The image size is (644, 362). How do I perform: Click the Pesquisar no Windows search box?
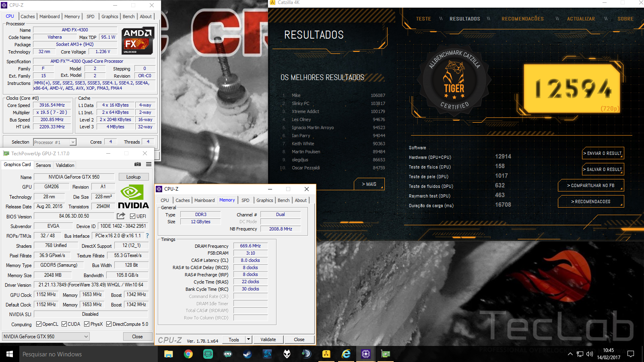point(89,354)
